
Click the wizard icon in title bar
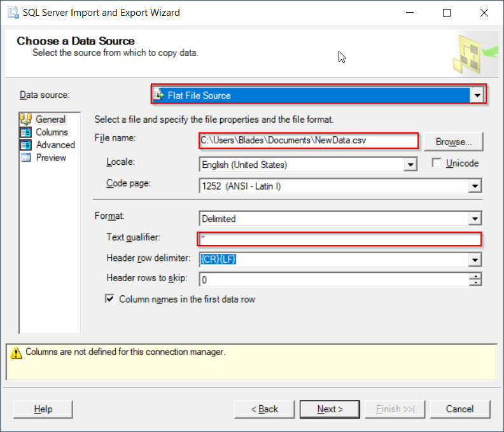(x=13, y=13)
